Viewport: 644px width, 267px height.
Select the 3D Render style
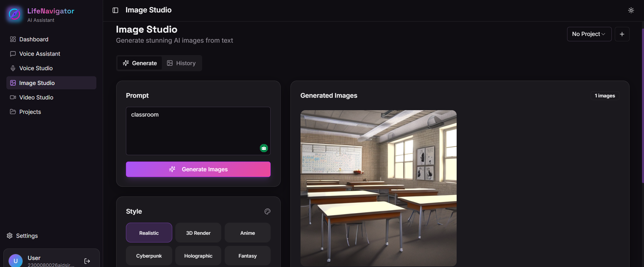coord(198,233)
